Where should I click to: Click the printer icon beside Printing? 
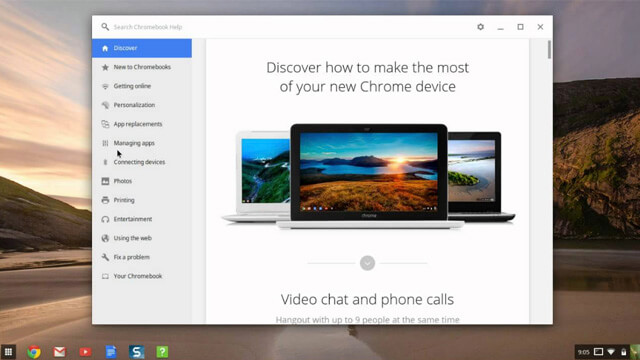point(105,200)
